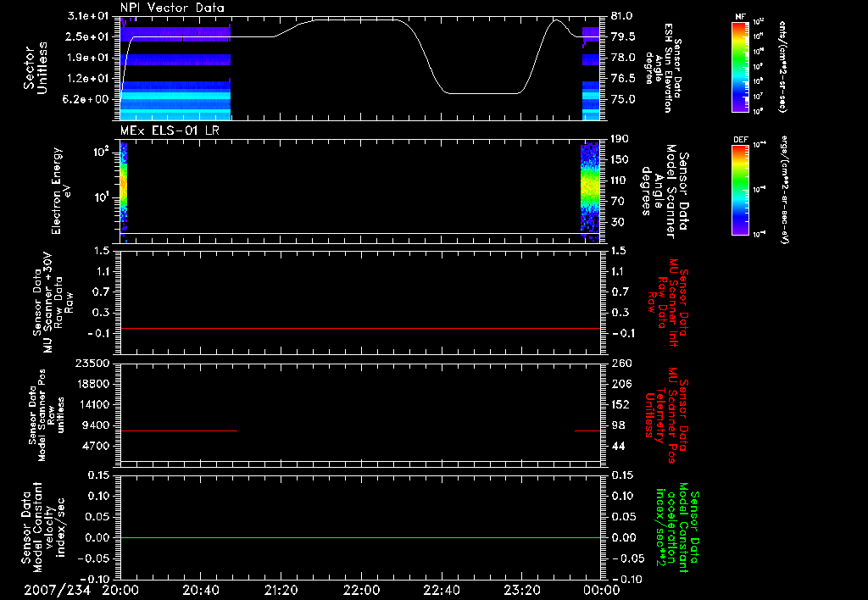This screenshot has height=600, width=868.
Task: Click the 2007/234 date label
Action: coord(57,590)
